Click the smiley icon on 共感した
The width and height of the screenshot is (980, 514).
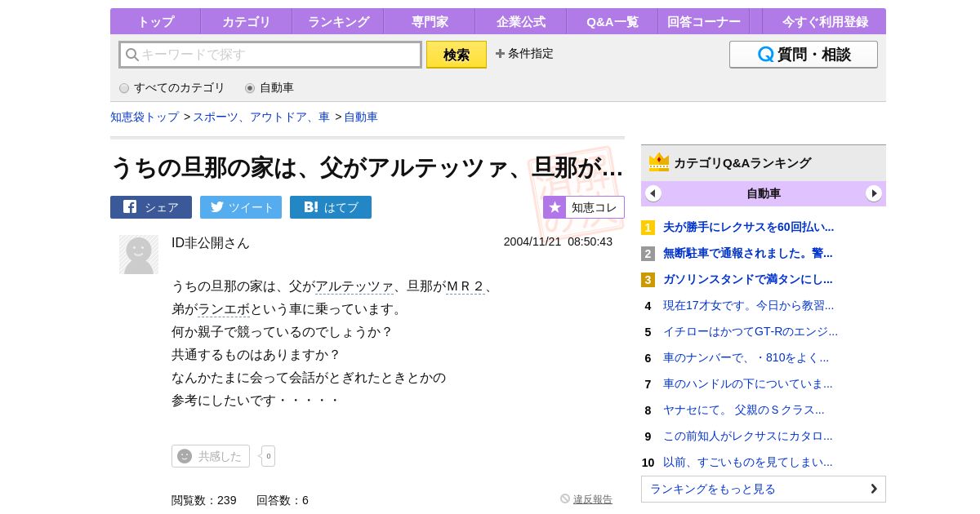(185, 456)
